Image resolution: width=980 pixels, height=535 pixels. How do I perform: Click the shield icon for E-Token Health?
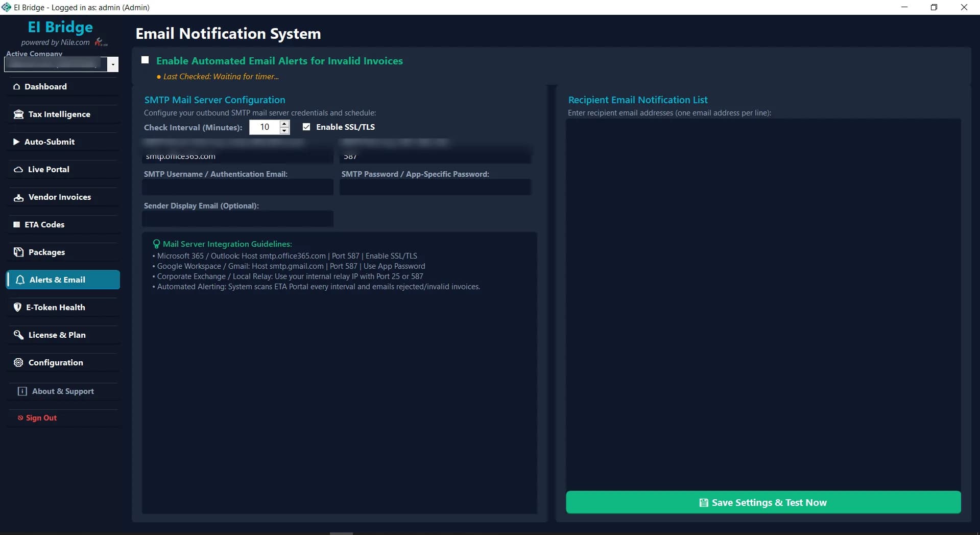[x=17, y=308]
